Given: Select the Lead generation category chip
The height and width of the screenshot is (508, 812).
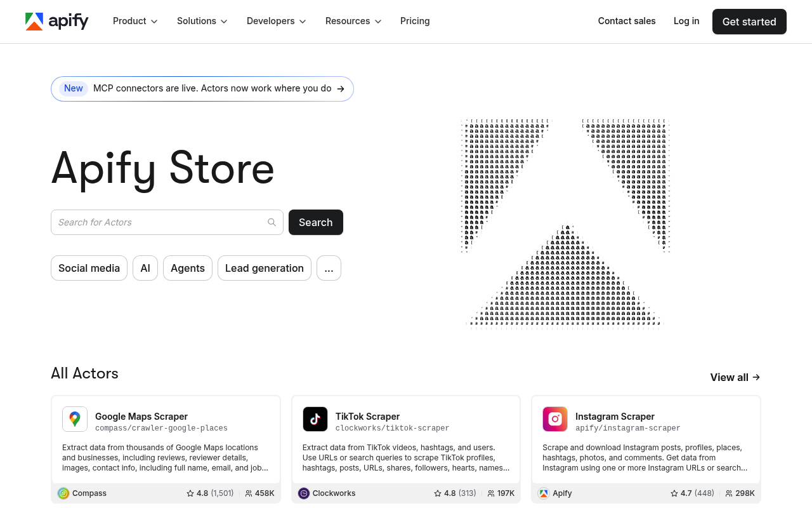Looking at the screenshot, I should coord(265,268).
